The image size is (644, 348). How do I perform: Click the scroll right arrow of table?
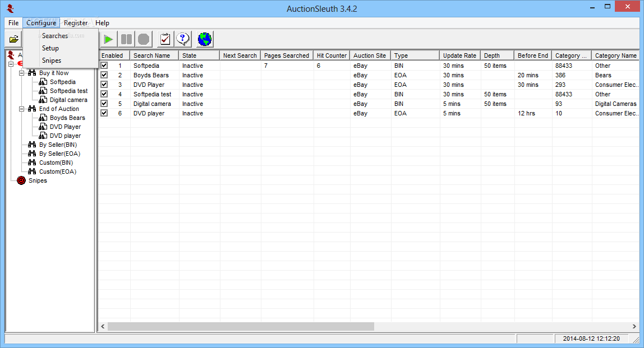pyautogui.click(x=634, y=326)
